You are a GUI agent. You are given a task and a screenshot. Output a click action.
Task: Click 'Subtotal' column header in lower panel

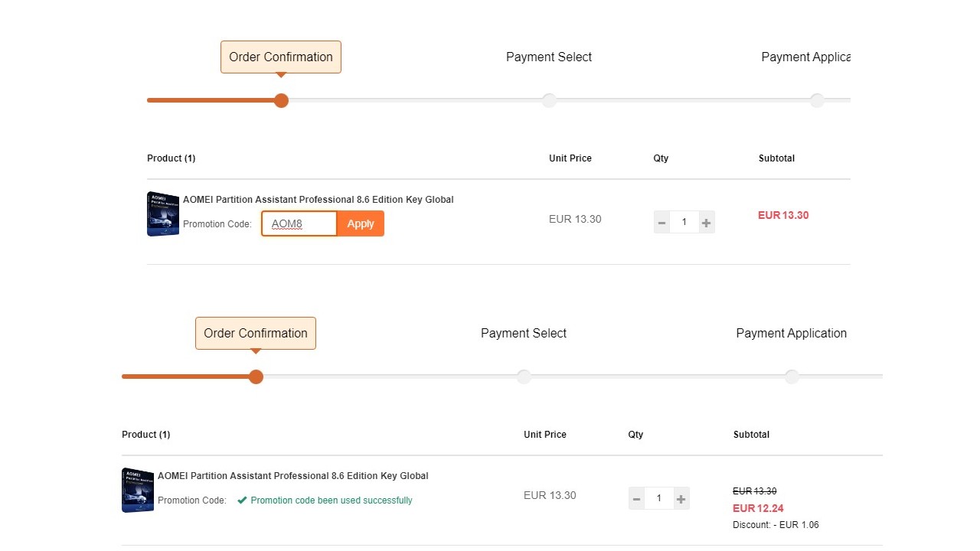[751, 435]
